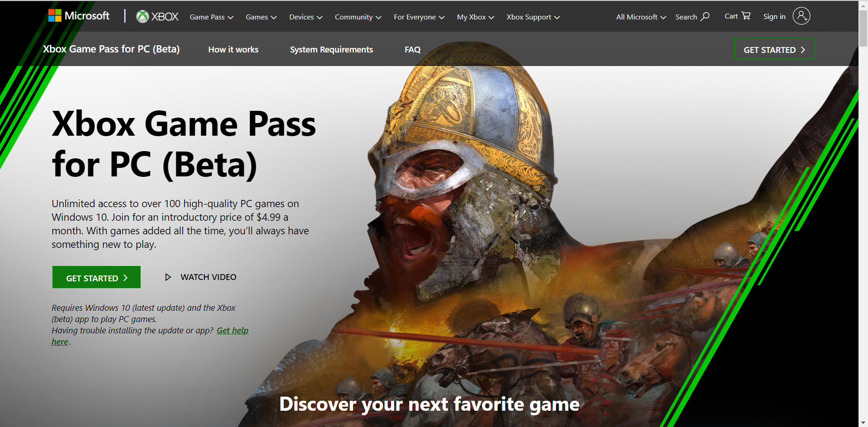Expand the Community menu
This screenshot has height=427, width=868.
(x=358, y=17)
